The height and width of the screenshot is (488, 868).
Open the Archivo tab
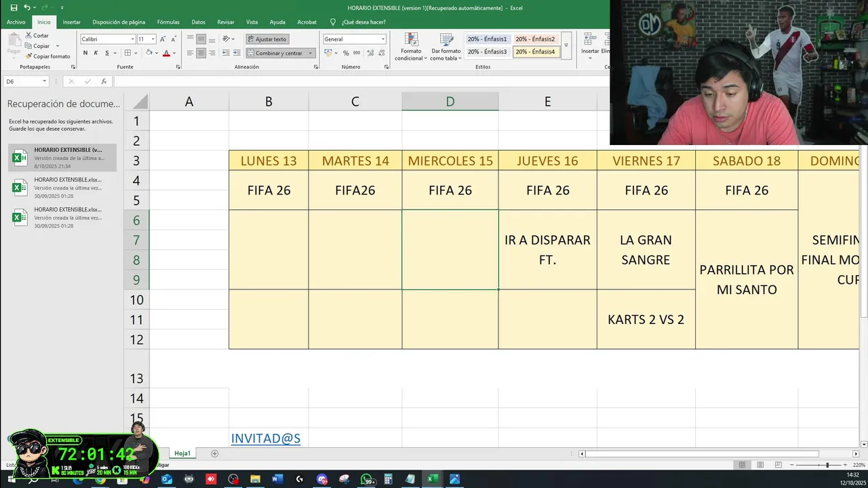16,22
